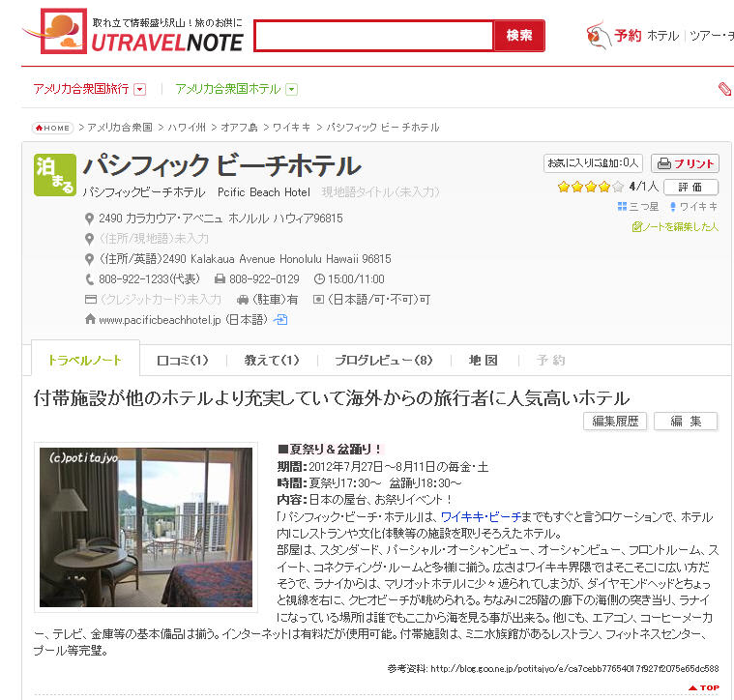
Task: Open the アメリカ合衆国旅行 menu link
Action: 81,89
